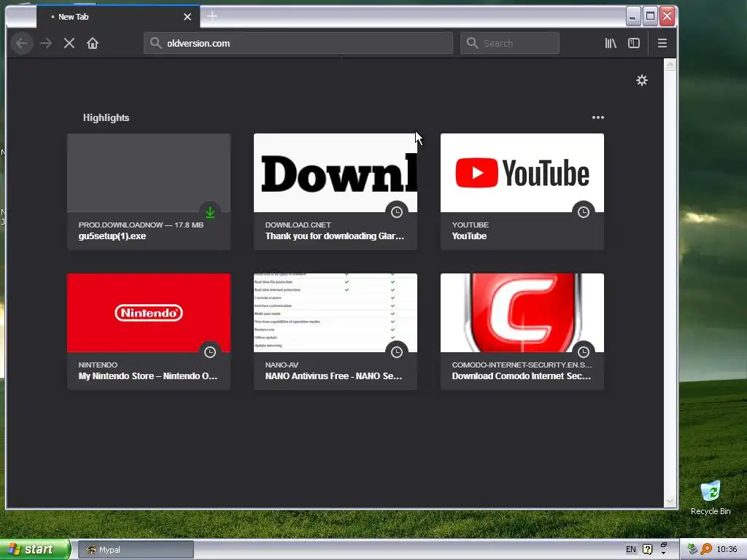The width and height of the screenshot is (747, 560).
Task: Maximize the Mypal browser window
Action: (650, 17)
